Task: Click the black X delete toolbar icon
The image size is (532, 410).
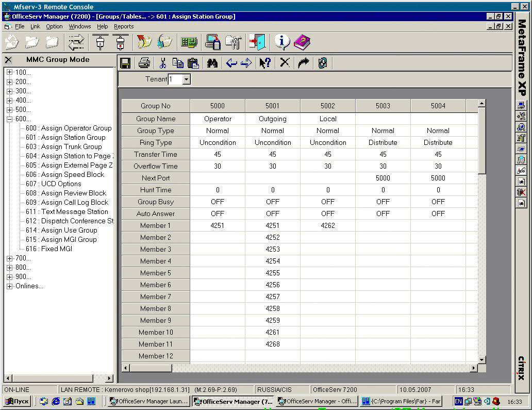Action: 285,63
